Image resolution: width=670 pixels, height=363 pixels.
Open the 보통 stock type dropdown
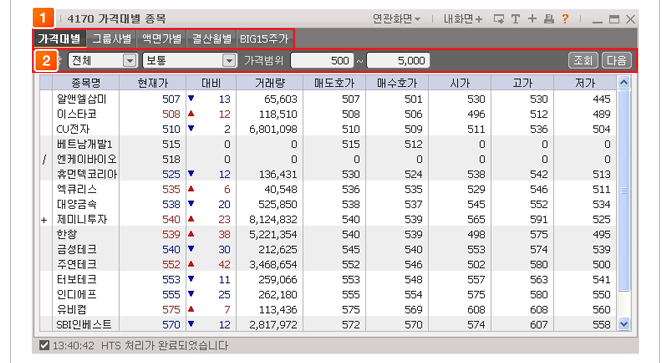(189, 61)
